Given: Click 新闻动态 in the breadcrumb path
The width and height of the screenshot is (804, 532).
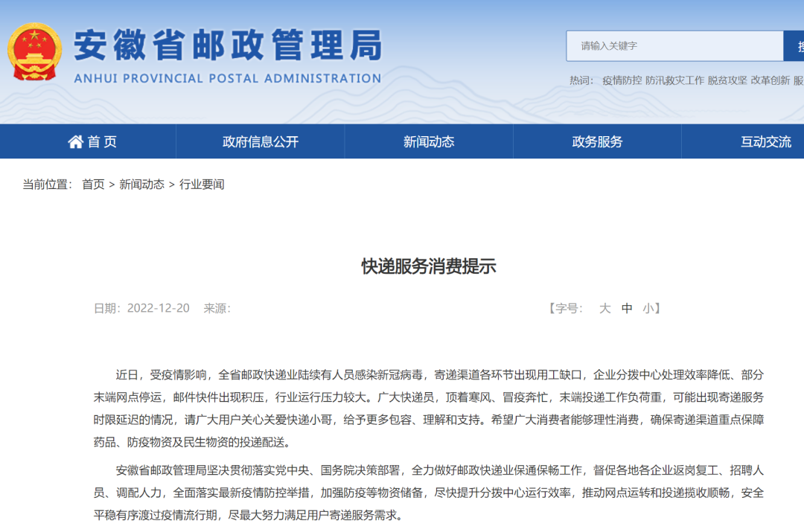Looking at the screenshot, I should [x=141, y=185].
